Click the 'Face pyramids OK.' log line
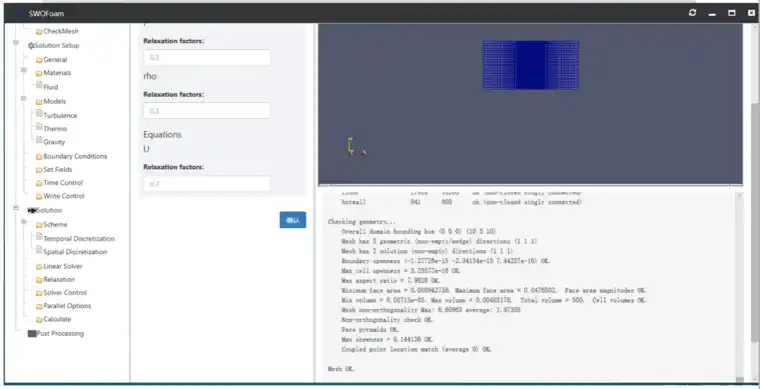 370,329
